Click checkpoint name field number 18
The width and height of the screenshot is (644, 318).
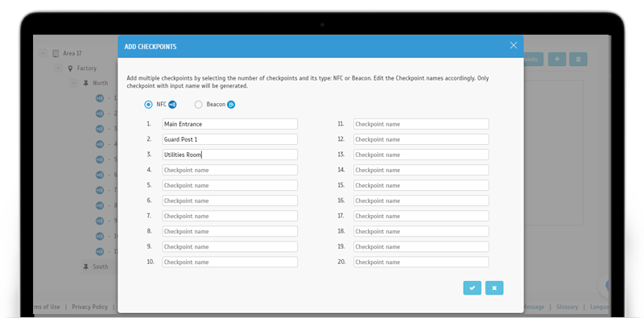[x=421, y=231]
